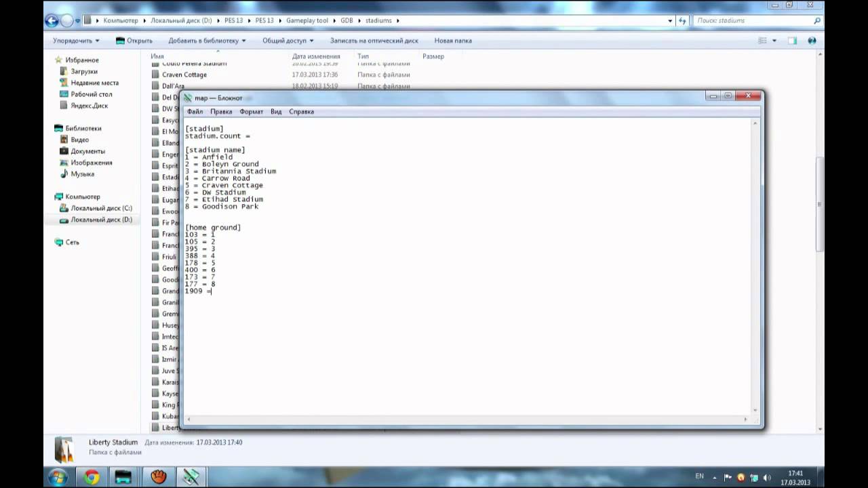The image size is (868, 488).
Task: Open the Справка menu in Notepad
Action: click(x=301, y=112)
